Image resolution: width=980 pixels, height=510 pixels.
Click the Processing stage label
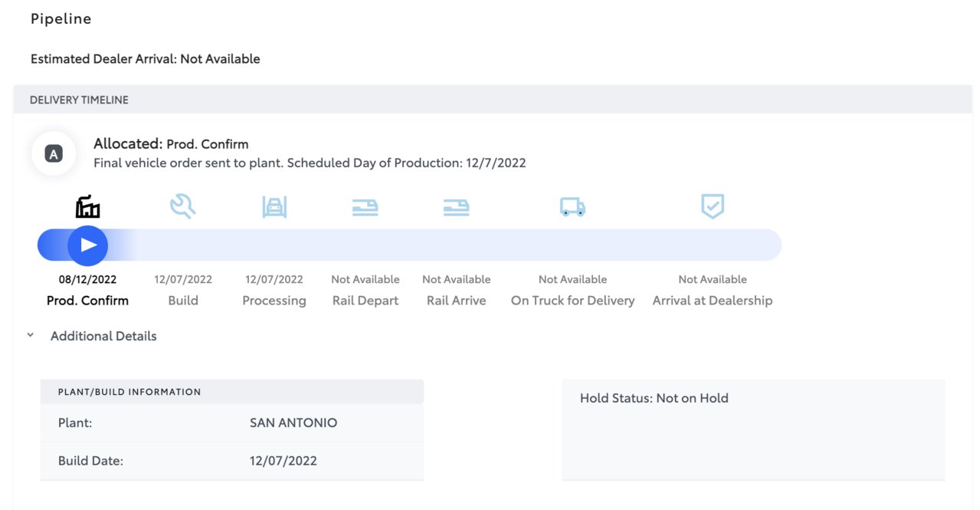pos(274,301)
